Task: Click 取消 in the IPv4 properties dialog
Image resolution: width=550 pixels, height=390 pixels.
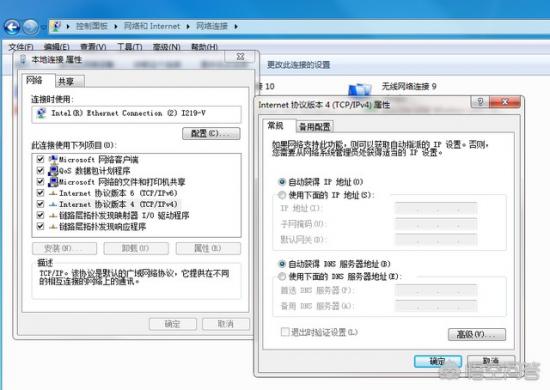Action: click(491, 361)
